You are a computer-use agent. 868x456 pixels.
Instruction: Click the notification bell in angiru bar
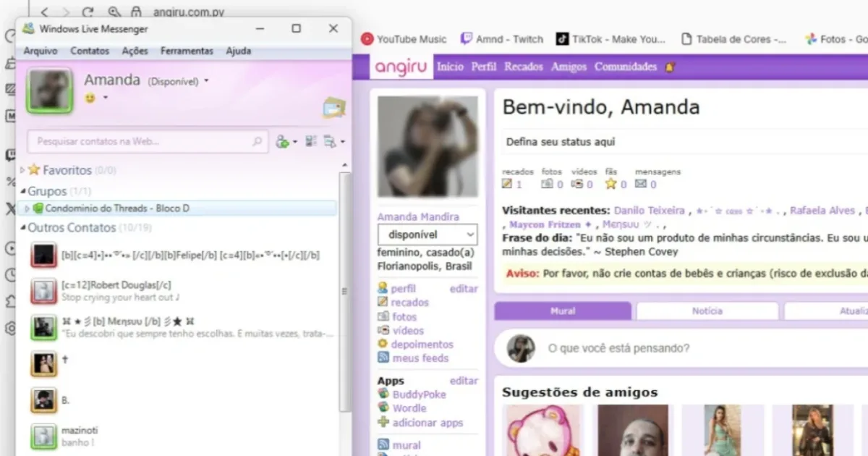click(669, 67)
